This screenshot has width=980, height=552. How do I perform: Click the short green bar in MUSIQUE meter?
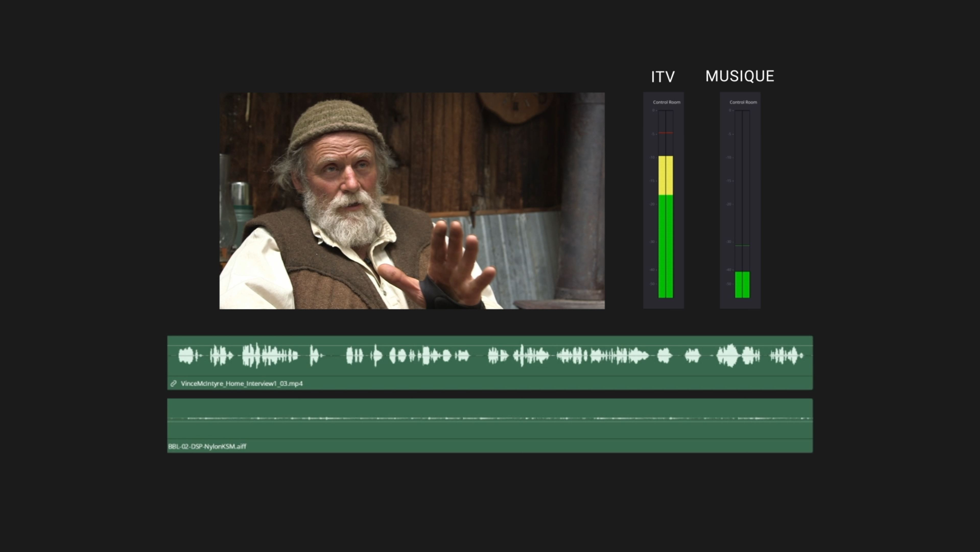pos(742,284)
